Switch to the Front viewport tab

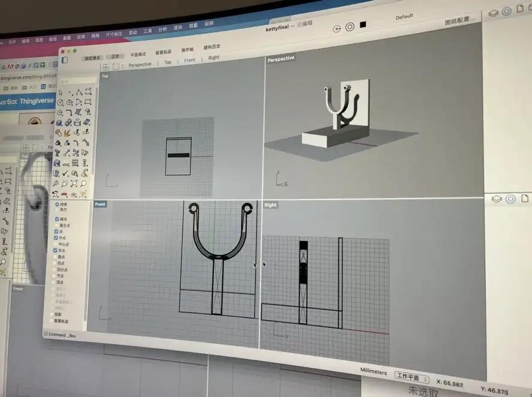coord(189,60)
